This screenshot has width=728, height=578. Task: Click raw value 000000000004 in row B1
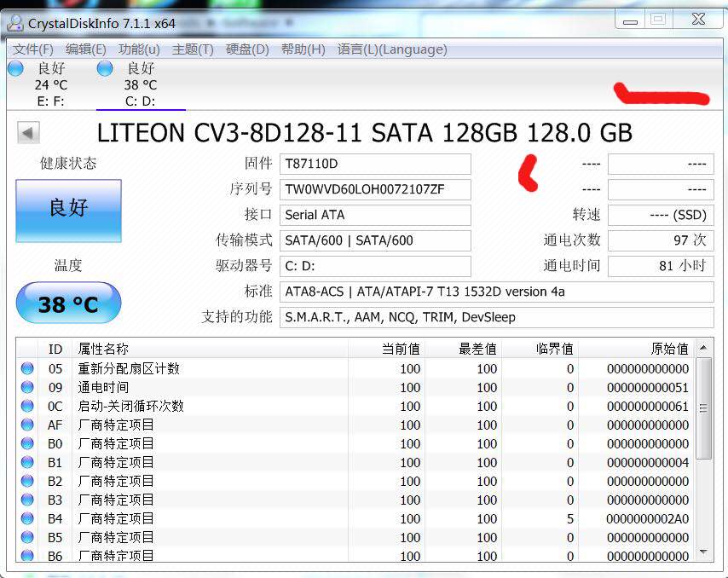pos(648,462)
